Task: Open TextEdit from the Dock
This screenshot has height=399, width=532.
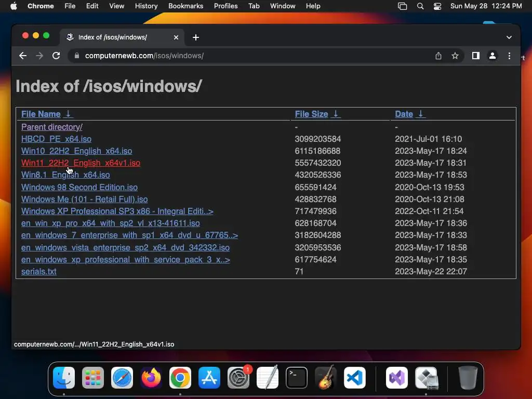Action: (x=268, y=378)
